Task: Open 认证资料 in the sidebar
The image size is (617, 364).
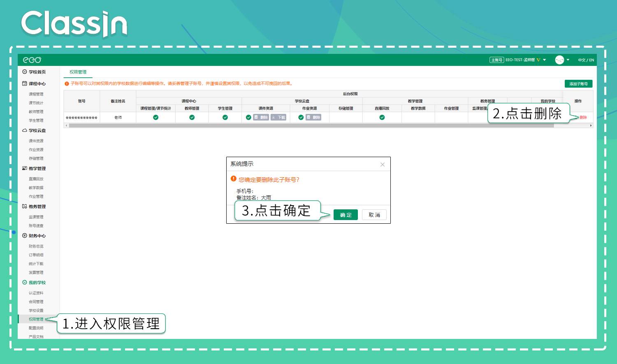Action: (x=36, y=293)
